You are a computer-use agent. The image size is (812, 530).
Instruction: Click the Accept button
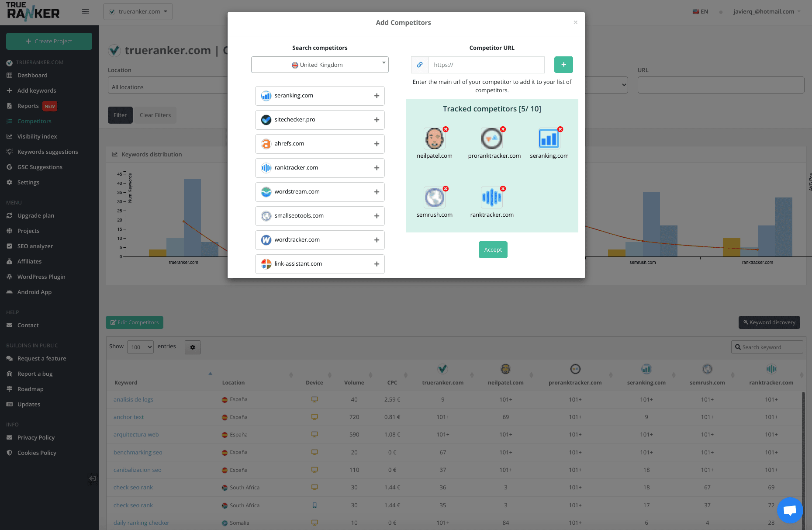(493, 249)
